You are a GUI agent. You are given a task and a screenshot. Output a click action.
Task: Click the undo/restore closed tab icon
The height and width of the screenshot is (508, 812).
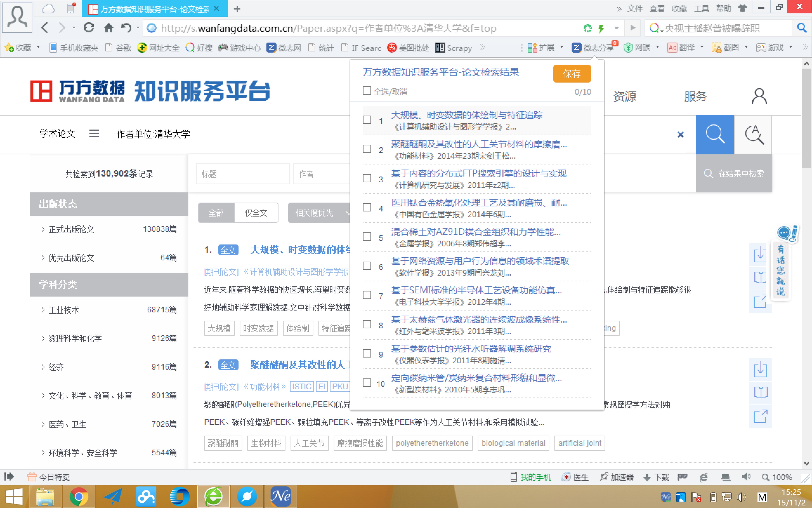126,28
